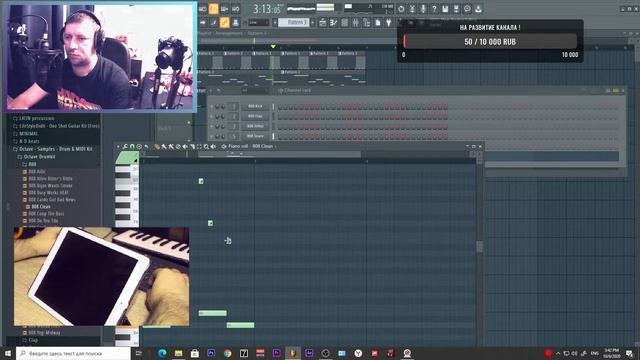Open the piano roll options menu arrow
Screen dimensions: 640x360
(x=118, y=146)
